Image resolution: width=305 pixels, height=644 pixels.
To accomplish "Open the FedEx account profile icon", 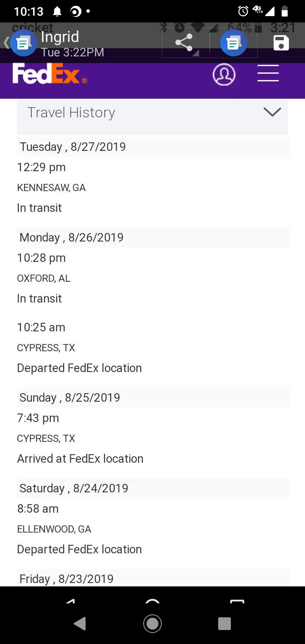I will click(224, 75).
